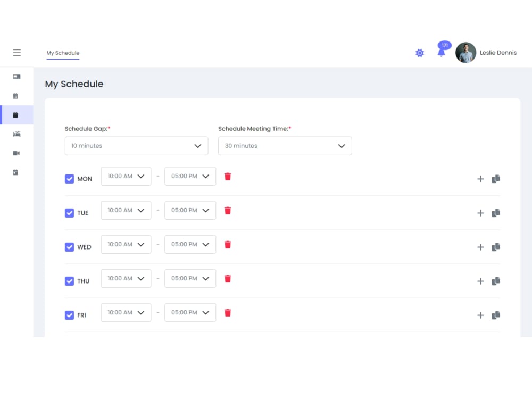Delete the THU time slot
The width and height of the screenshot is (532, 399).
click(x=228, y=279)
